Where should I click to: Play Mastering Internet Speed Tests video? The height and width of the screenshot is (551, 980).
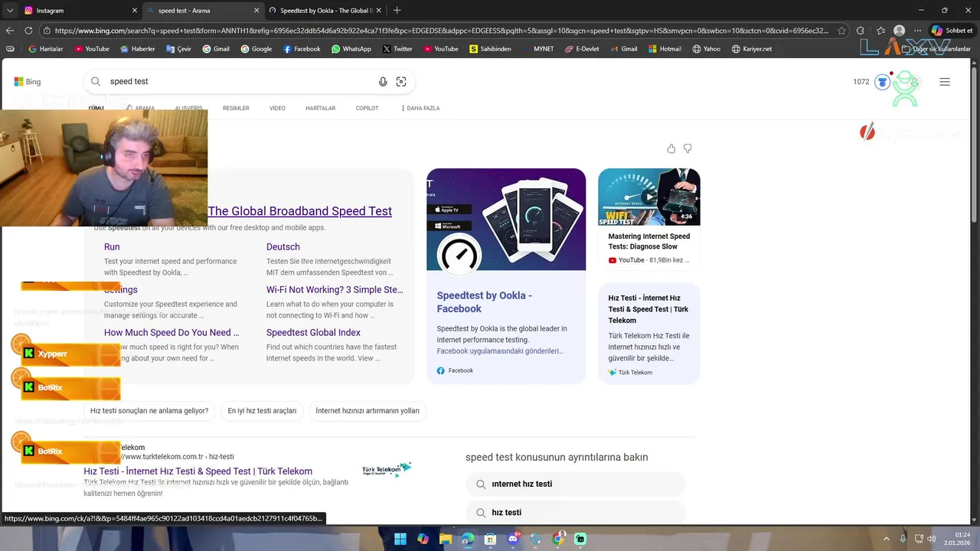point(649,197)
